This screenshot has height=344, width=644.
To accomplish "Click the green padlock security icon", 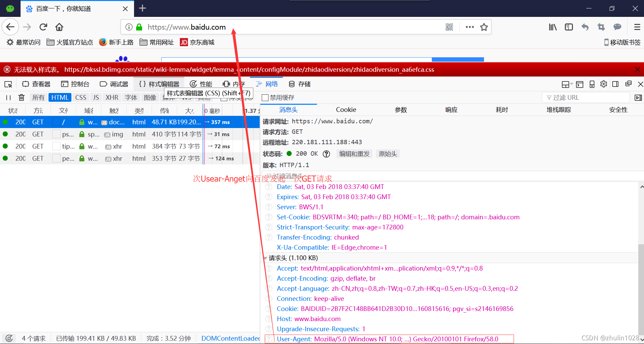I will click(x=139, y=27).
